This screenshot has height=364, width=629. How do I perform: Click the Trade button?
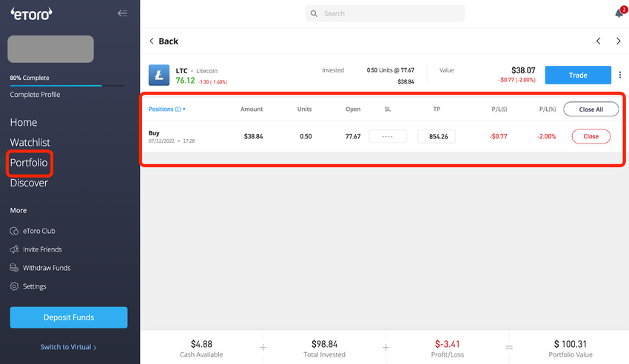point(578,75)
